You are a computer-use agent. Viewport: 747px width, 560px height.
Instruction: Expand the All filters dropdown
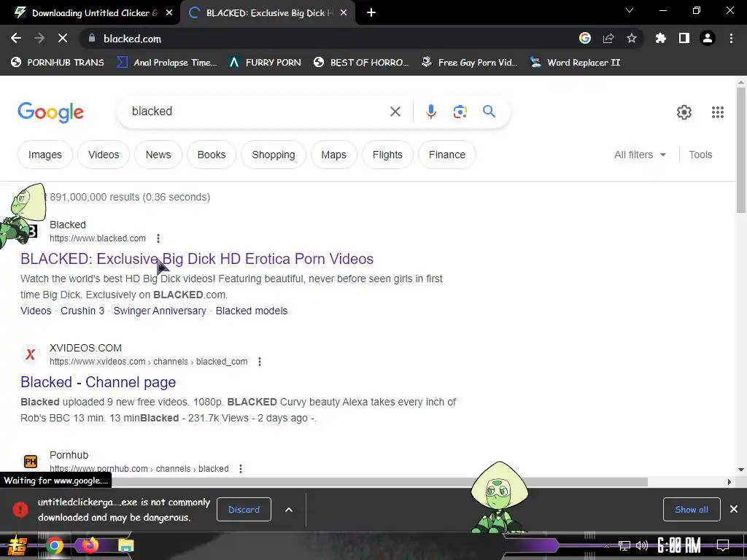click(640, 155)
